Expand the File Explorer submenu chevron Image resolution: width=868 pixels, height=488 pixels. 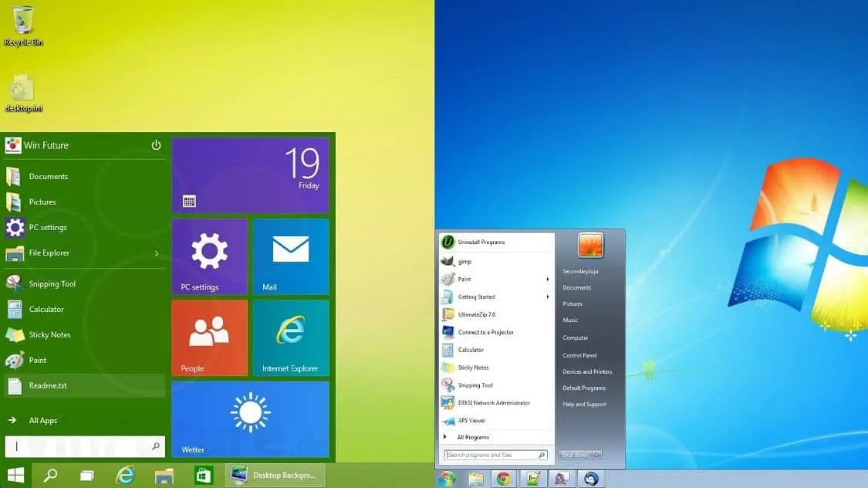[157, 253]
